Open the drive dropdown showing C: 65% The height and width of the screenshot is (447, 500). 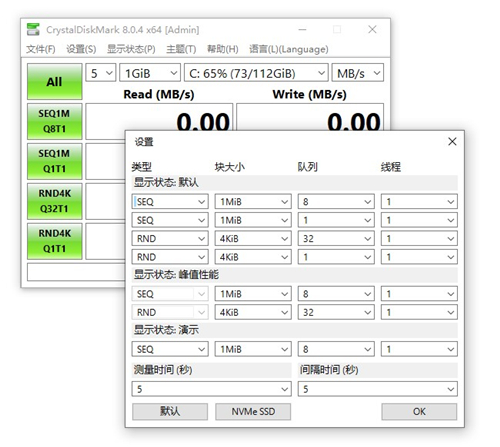(256, 73)
